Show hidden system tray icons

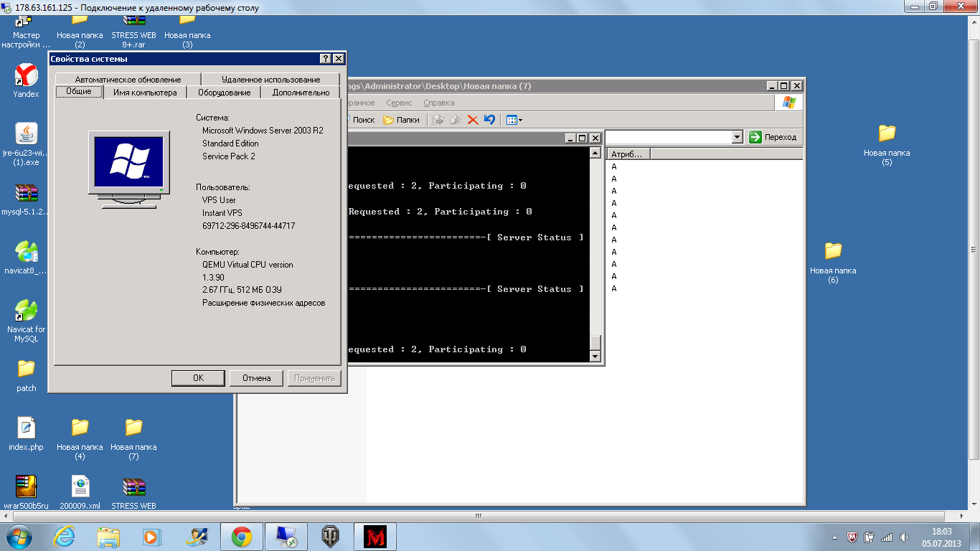click(x=835, y=537)
